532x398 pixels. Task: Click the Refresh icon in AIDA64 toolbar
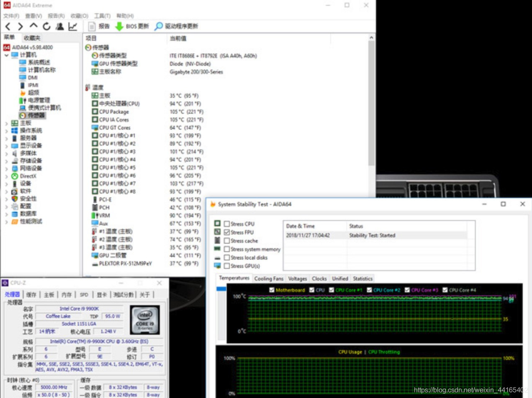[x=46, y=26]
